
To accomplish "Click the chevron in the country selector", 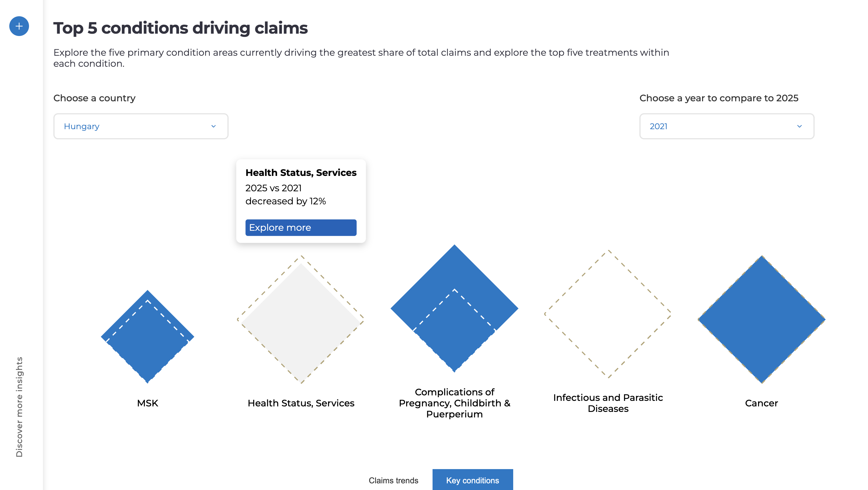I will pyautogui.click(x=213, y=126).
